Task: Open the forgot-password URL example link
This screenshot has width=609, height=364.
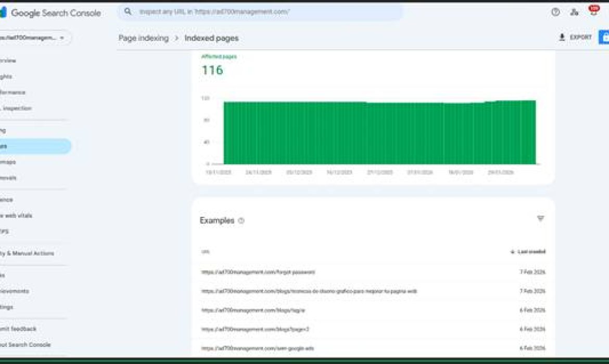Action: pos(259,272)
